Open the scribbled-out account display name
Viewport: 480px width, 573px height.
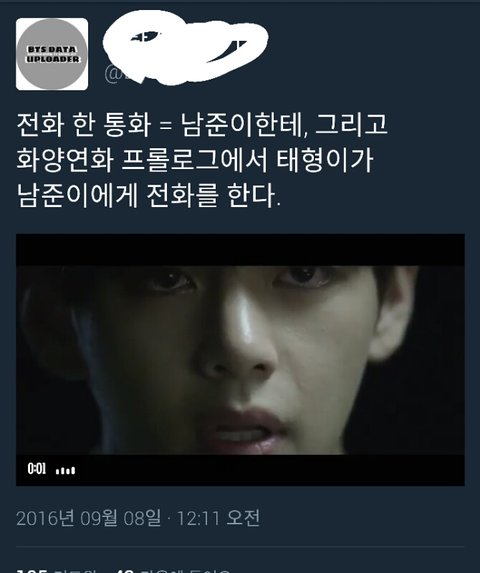click(x=186, y=43)
